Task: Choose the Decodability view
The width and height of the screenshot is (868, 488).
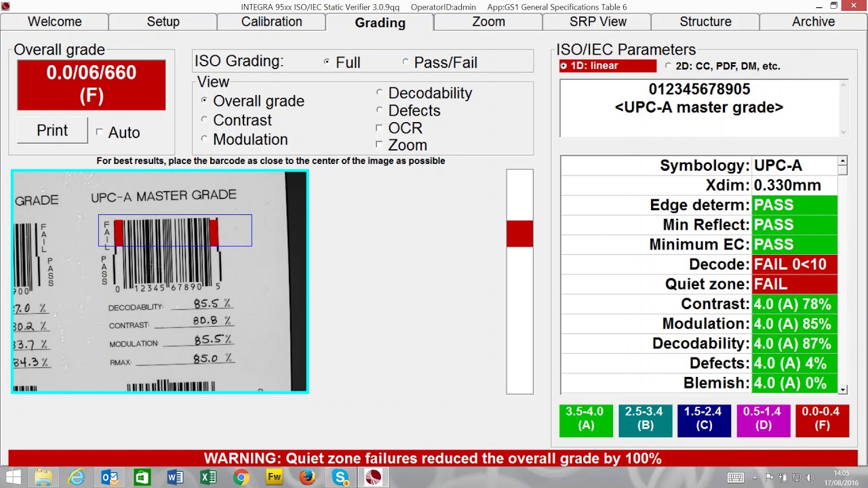Action: [379, 92]
